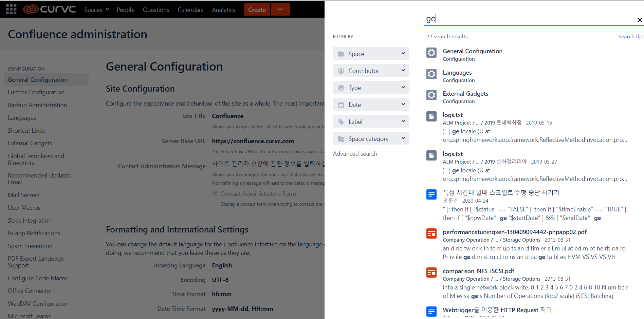This screenshot has width=644, height=319.
Task: Click the language link in Formatting section
Action: click(310, 244)
